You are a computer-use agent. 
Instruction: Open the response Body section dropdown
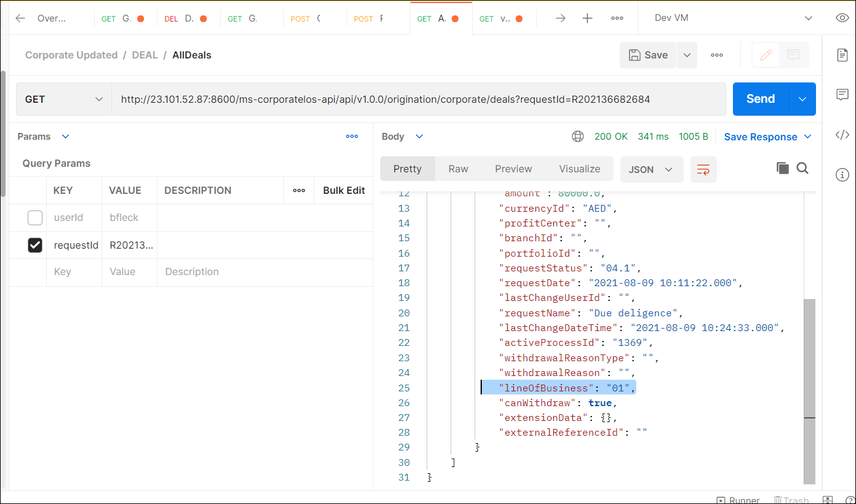click(402, 137)
